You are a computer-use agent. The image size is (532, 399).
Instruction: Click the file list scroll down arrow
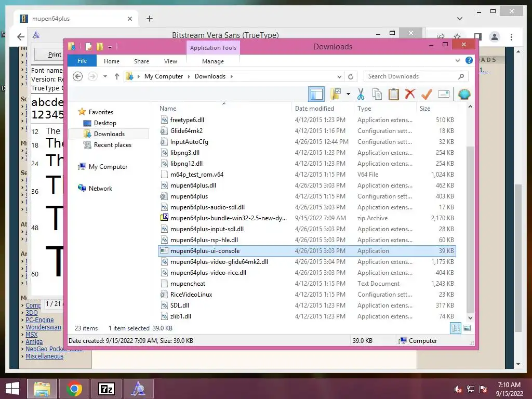(x=470, y=317)
